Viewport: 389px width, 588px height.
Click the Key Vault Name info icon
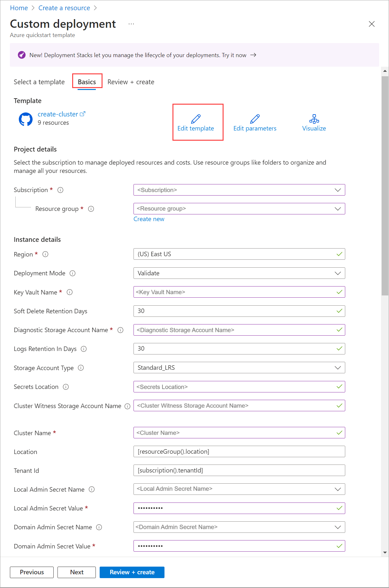point(70,292)
